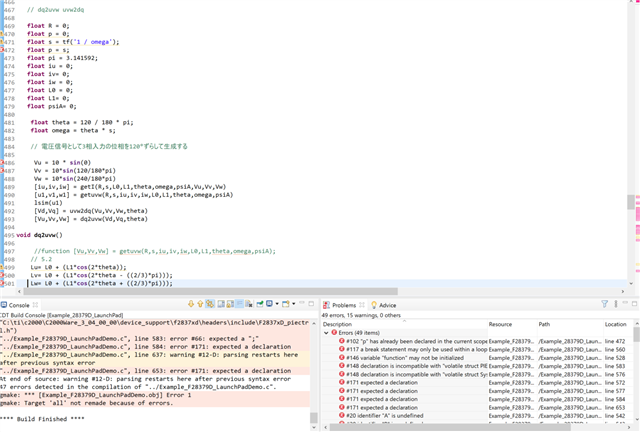The height and width of the screenshot is (432, 640).
Task: Click the Console vertical scrollbar thumb
Action: pyautogui.click(x=313, y=418)
